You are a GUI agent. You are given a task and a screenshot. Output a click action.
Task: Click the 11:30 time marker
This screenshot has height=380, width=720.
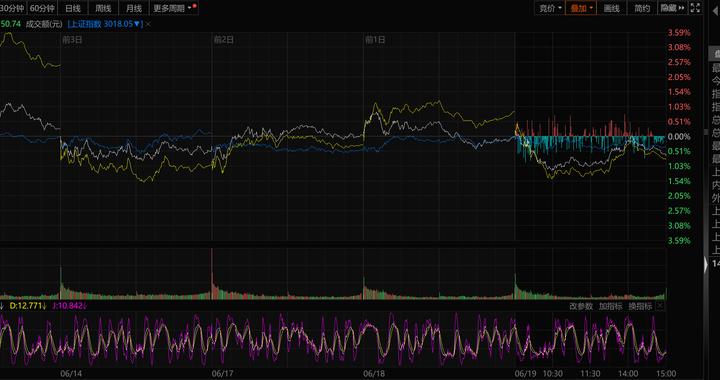coord(591,374)
